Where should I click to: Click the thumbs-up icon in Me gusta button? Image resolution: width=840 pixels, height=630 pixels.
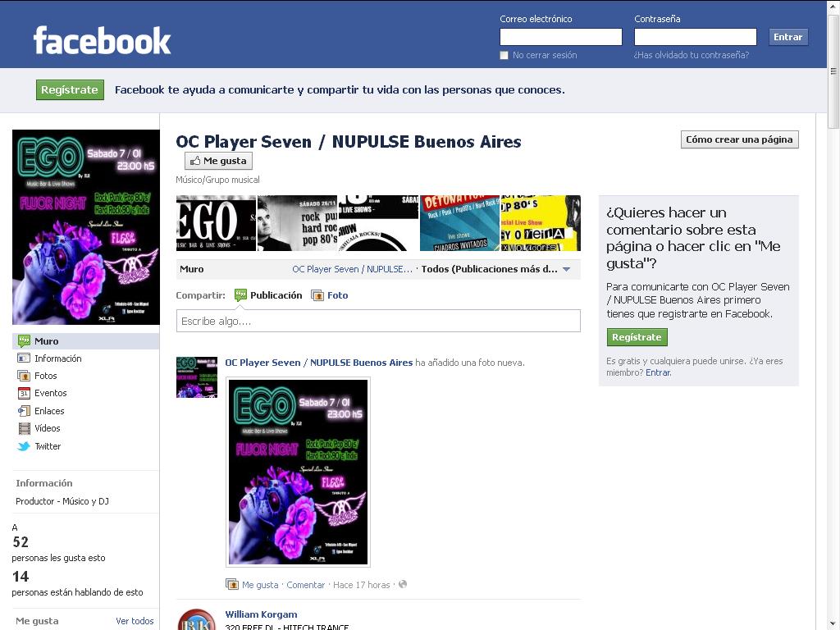coord(195,161)
